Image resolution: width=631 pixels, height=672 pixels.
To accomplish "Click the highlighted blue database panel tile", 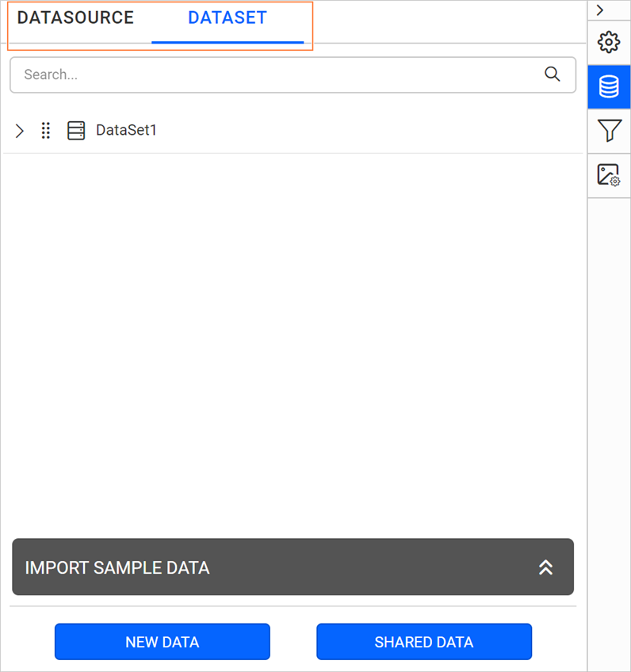I will coord(609,87).
